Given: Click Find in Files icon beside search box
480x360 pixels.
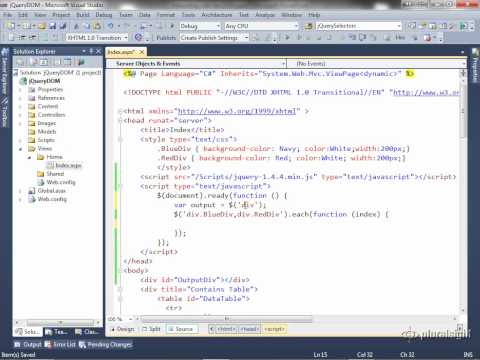Looking at the screenshot, I should [x=309, y=26].
